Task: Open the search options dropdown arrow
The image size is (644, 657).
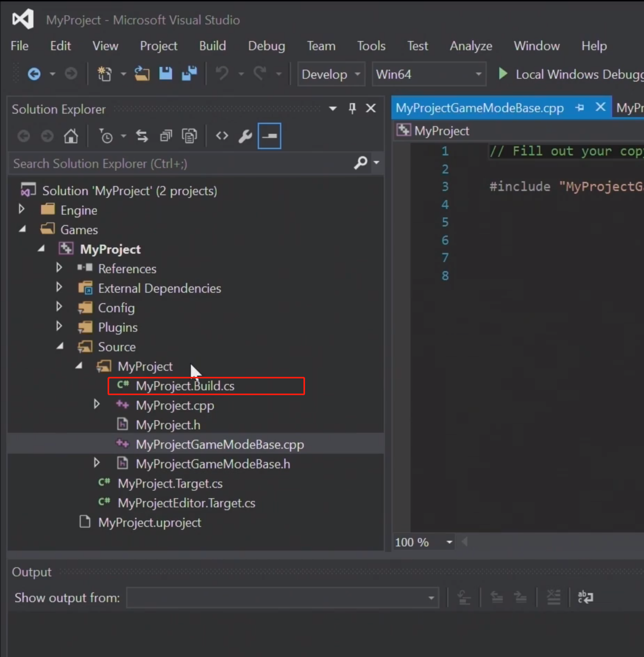Action: coord(377,163)
